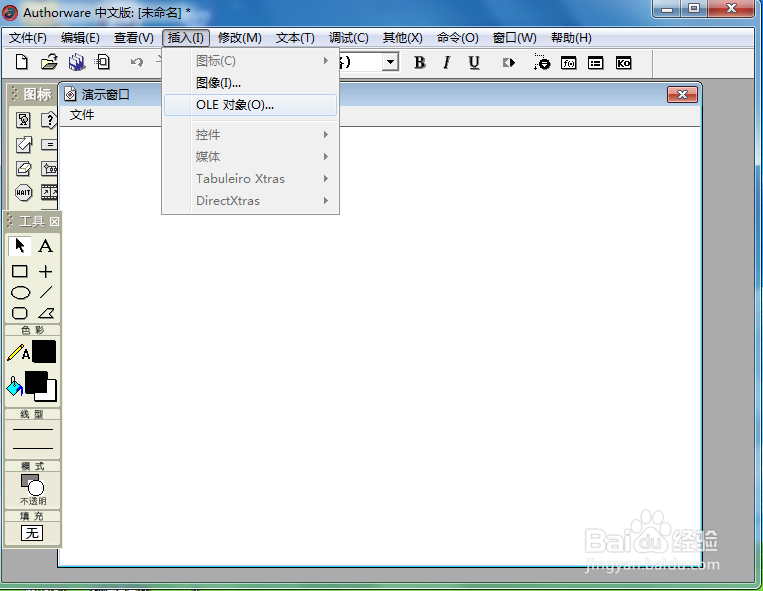The height and width of the screenshot is (591, 763).
Task: Select the Calculation icon with equals sign
Action: click(x=49, y=144)
